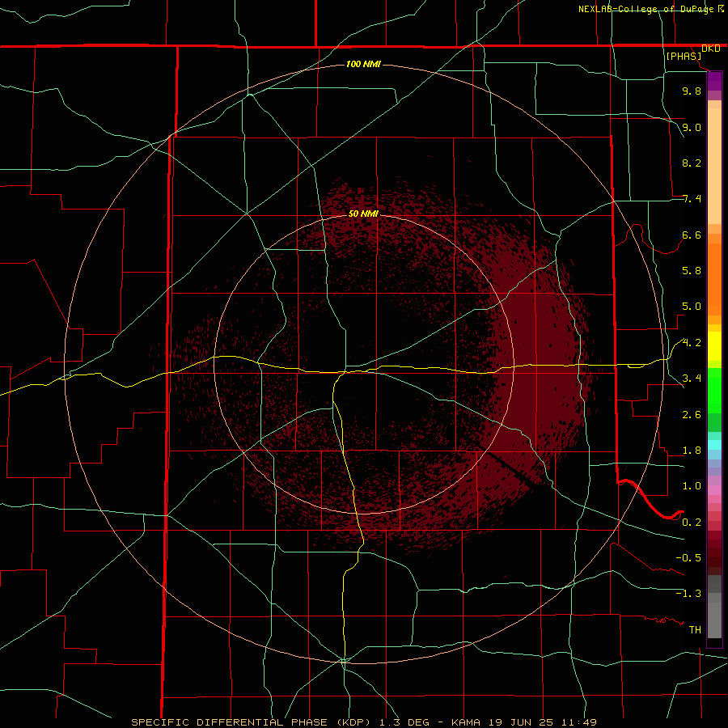Select the 1.8 scale value

(692, 451)
